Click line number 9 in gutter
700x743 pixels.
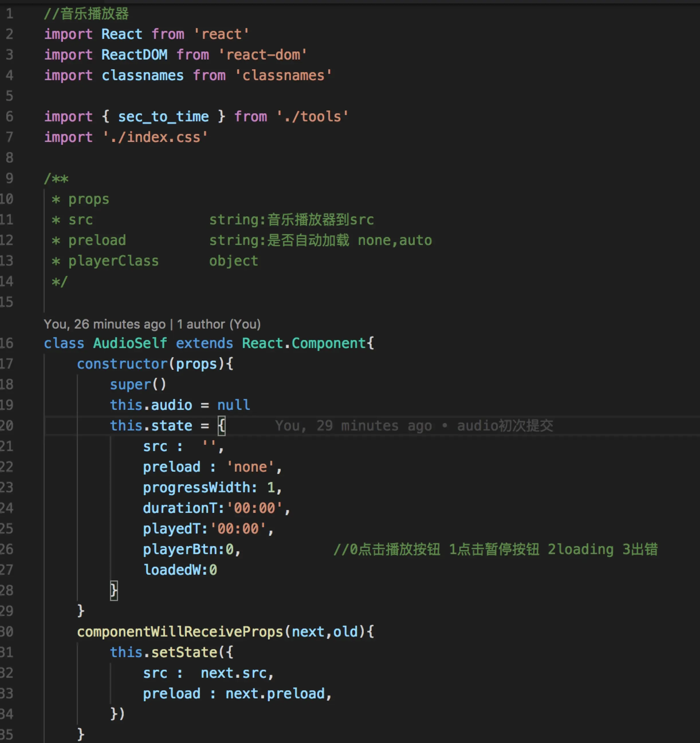(9, 178)
